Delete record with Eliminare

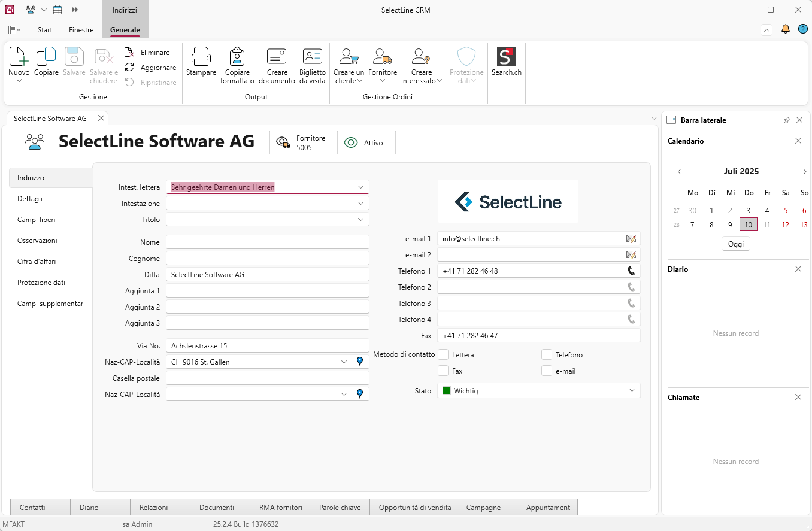[147, 53]
